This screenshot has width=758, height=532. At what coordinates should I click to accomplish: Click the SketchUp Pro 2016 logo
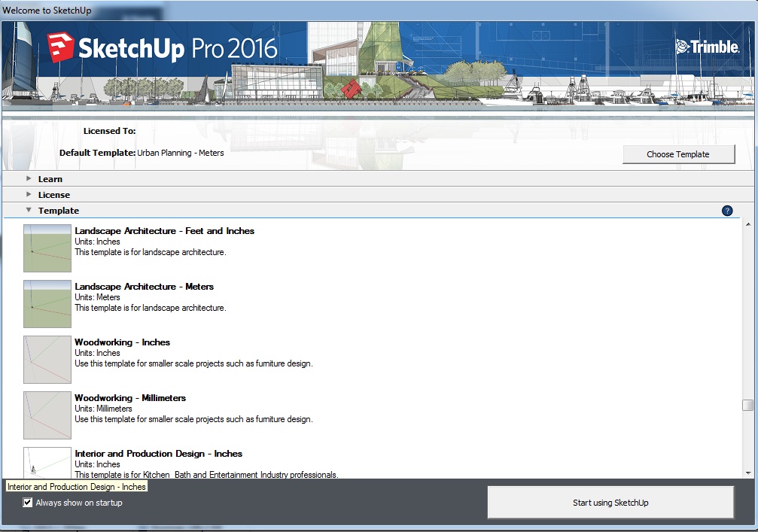(163, 48)
